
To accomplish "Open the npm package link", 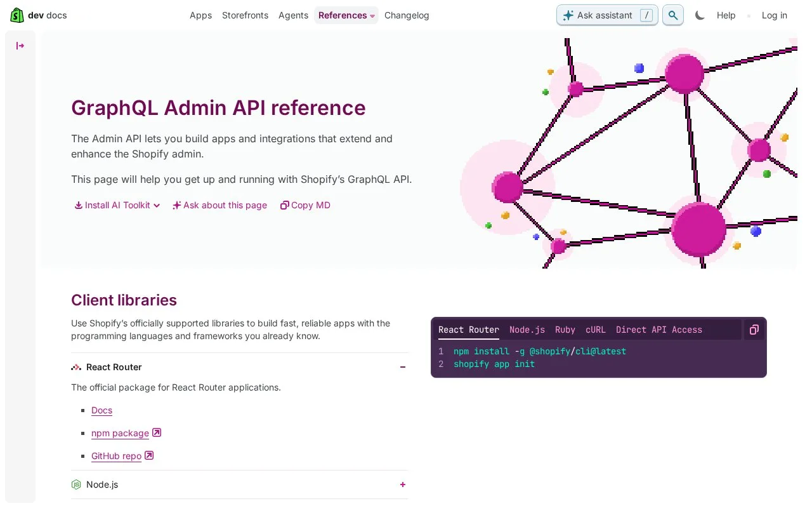I will coord(120,433).
